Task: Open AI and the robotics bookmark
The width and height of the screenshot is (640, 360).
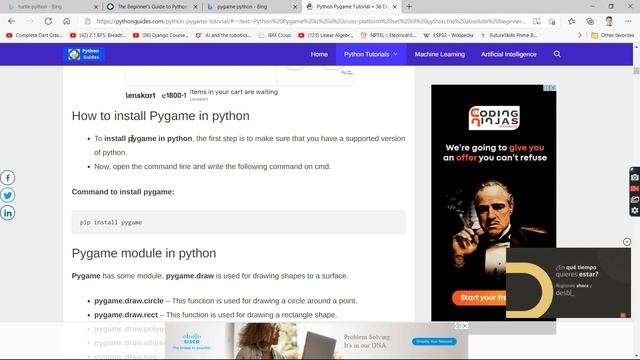Action: click(x=223, y=36)
